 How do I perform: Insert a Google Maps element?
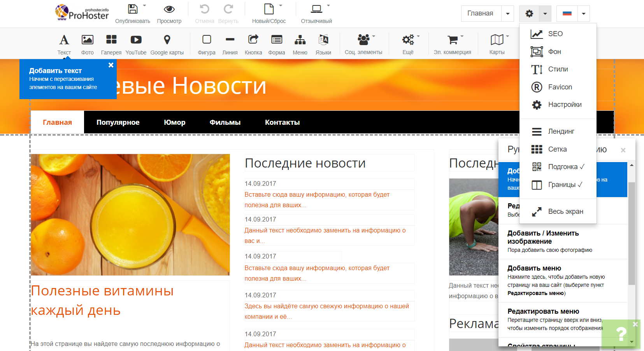point(167,40)
